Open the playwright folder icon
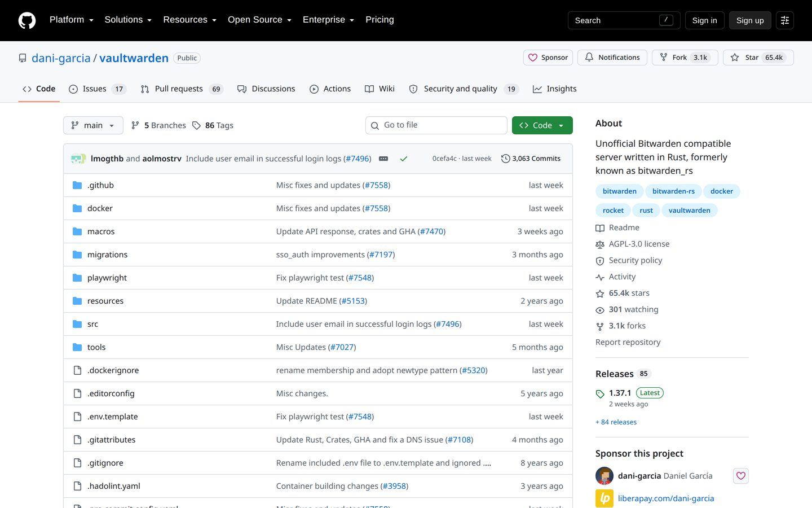The height and width of the screenshot is (508, 812). [77, 278]
